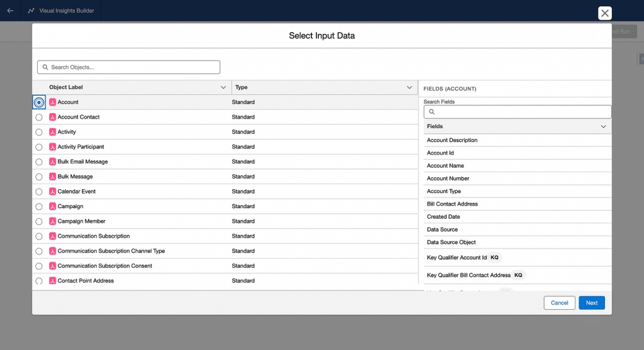Click the Cancel button
644x350 pixels.
coord(559,303)
